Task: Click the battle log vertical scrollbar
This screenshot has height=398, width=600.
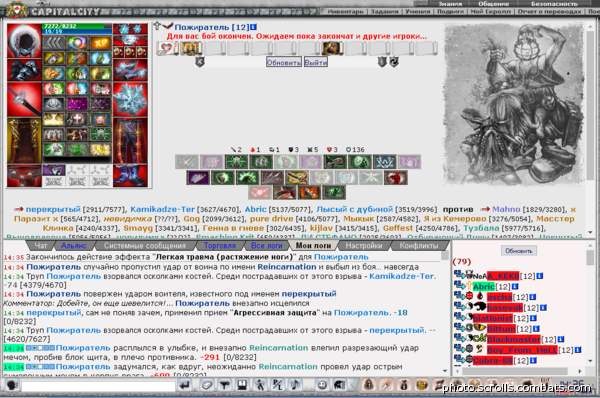Action: (x=445, y=312)
